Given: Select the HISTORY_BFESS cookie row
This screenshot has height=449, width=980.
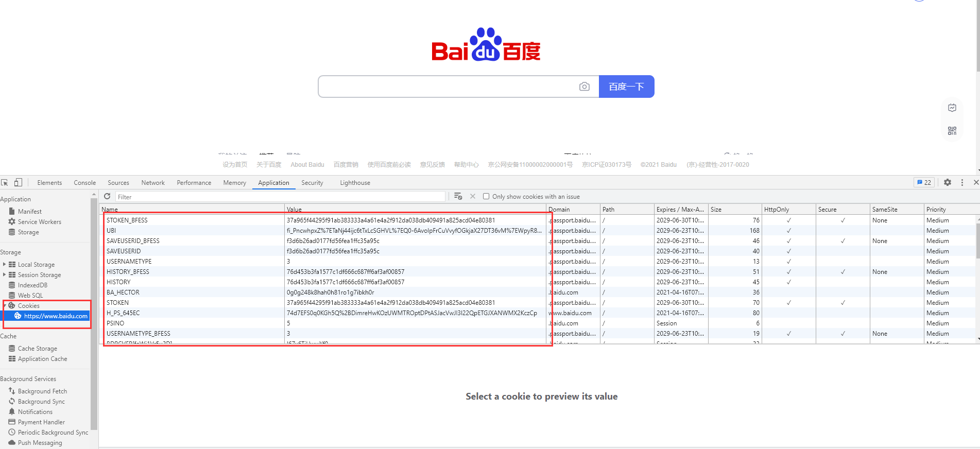Looking at the screenshot, I should (x=538, y=271).
